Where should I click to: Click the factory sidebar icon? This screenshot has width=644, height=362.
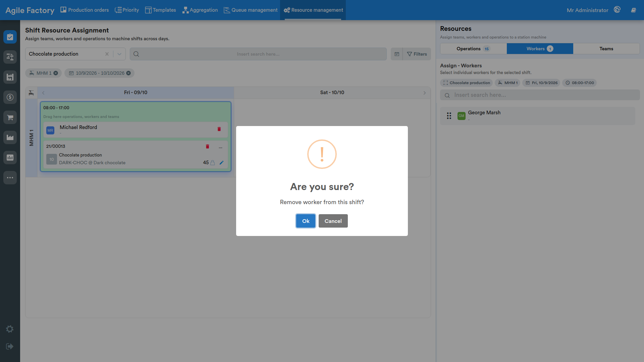(10, 137)
